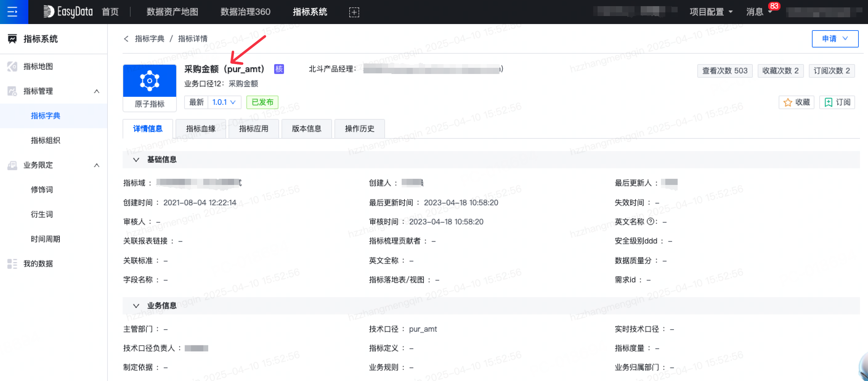The image size is (868, 381).
Task: Click the 最后更新时间 value 2023-04-18 10:58:20
Action: click(460, 203)
